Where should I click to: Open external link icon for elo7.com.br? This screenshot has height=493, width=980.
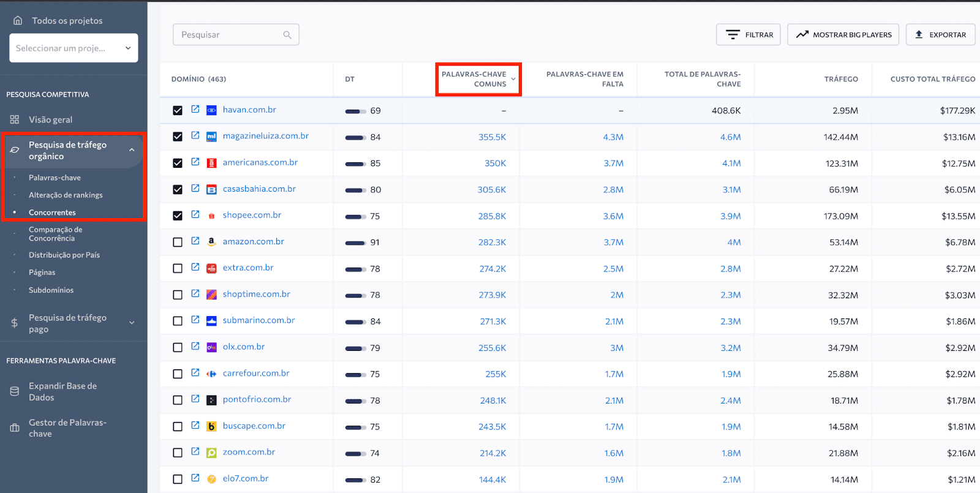pos(195,478)
